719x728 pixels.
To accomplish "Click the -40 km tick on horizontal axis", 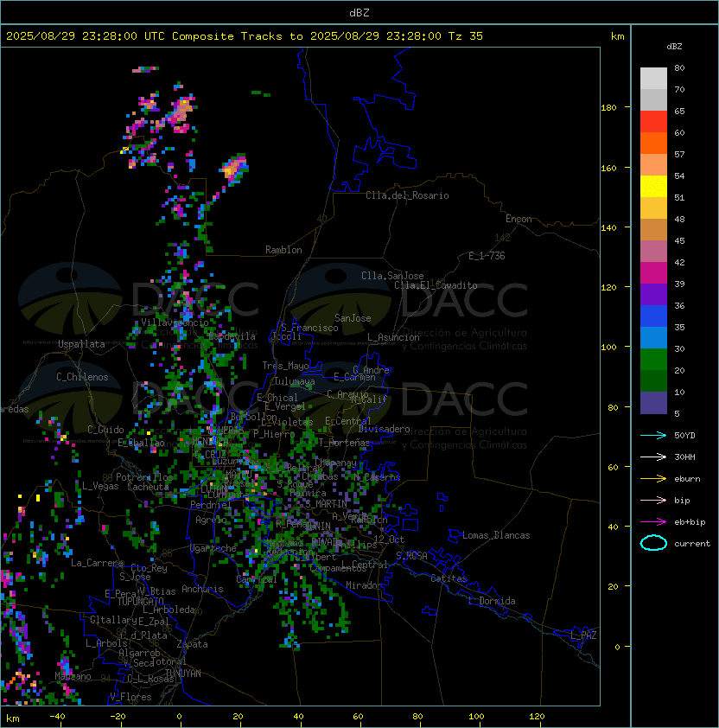I will coord(57,717).
